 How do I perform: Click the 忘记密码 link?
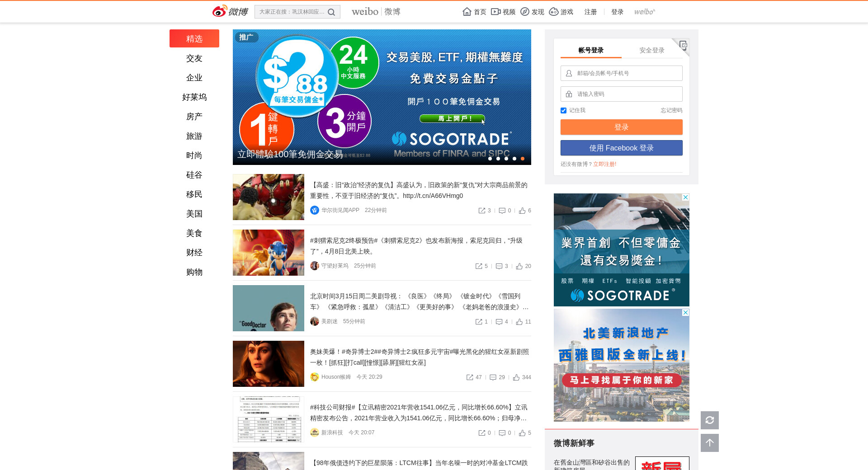671,110
